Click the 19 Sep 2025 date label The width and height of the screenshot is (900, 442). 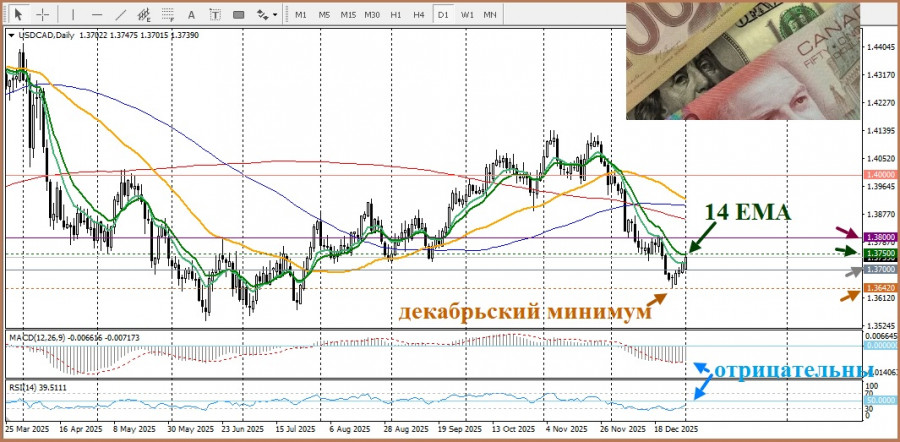(x=458, y=429)
